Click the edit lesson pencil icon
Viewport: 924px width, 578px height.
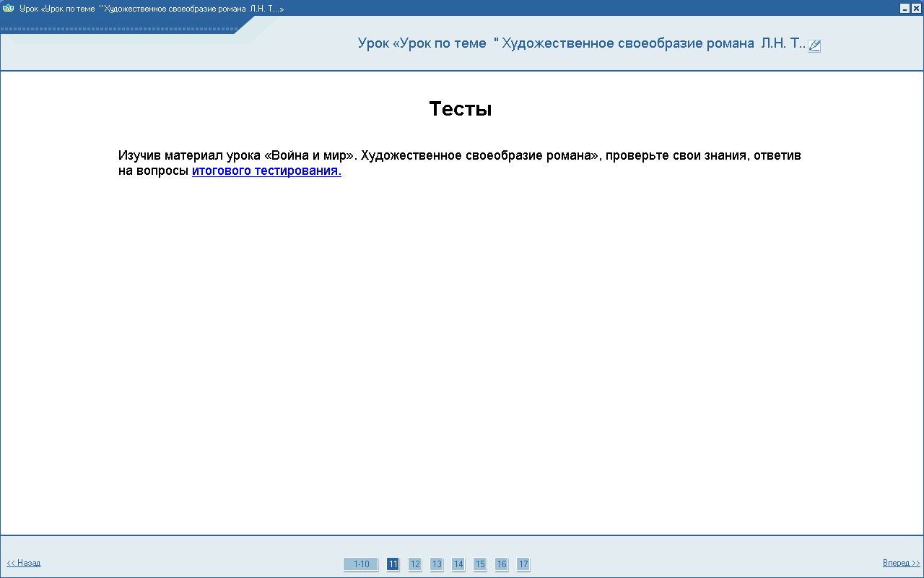click(x=814, y=46)
